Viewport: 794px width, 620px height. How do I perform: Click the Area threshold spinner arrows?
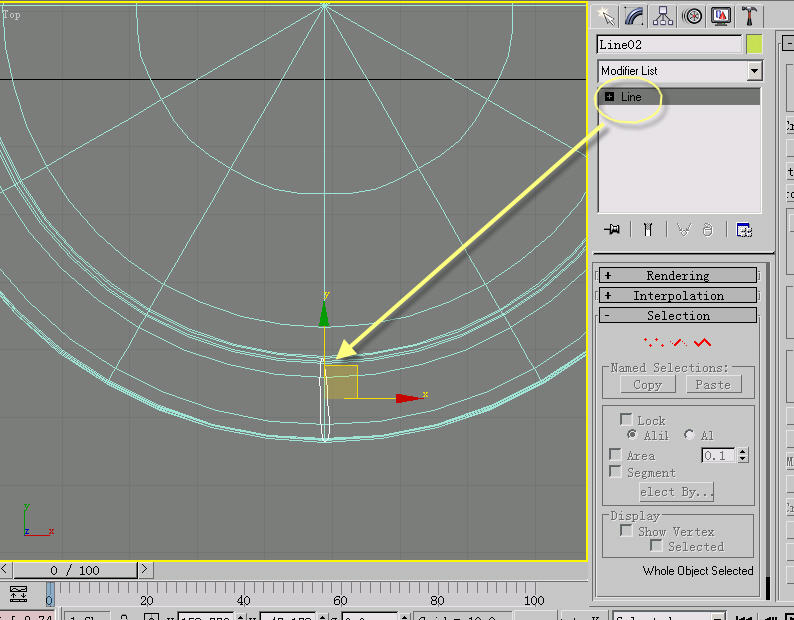coord(743,455)
